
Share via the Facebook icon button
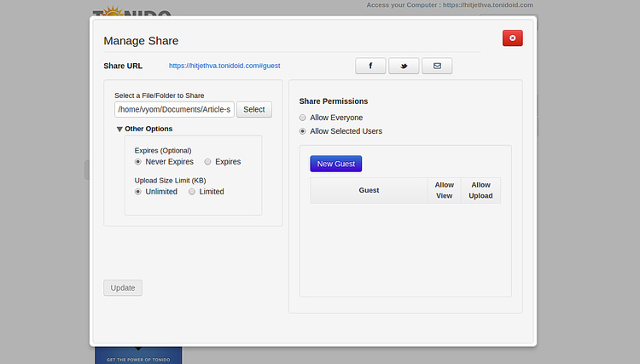pyautogui.click(x=370, y=66)
